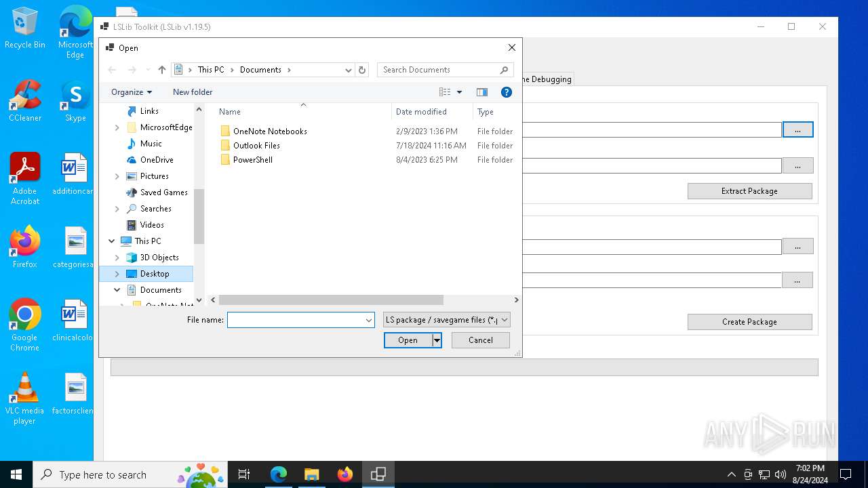Screen dimensions: 868x488
Task: Show hidden system tray icons
Action: (731, 474)
